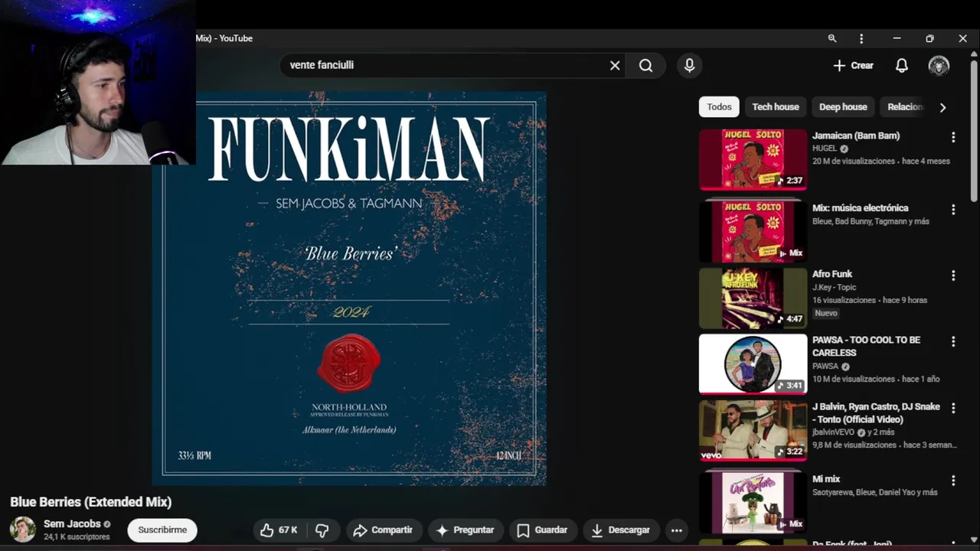Open PAWSA - TOO COOL TO BE CARELESS title
Screen dimensions: 980x551
coord(866,346)
